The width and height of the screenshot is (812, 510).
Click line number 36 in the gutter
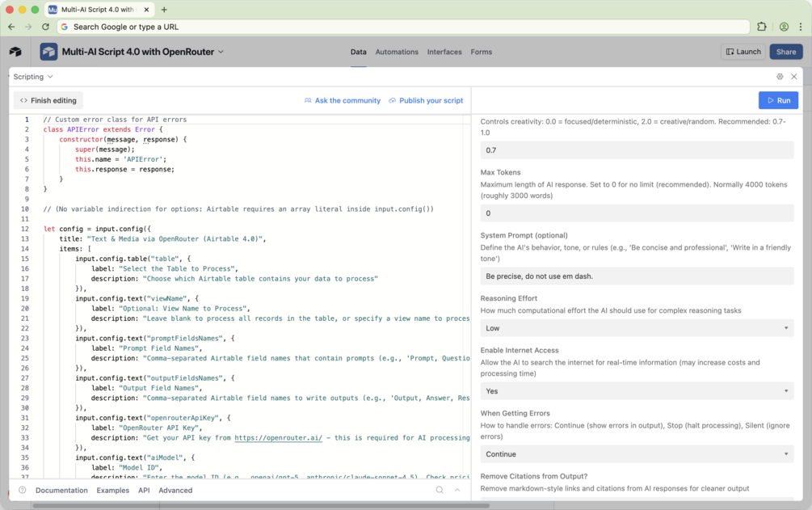pos(25,467)
